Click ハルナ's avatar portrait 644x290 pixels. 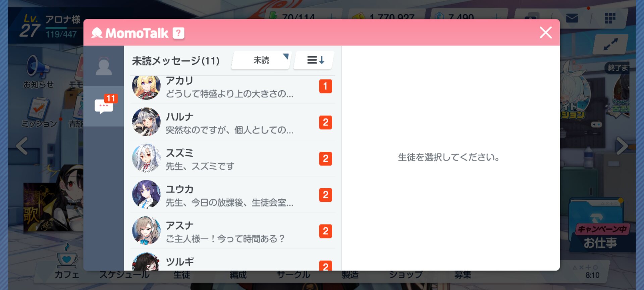pos(146,122)
